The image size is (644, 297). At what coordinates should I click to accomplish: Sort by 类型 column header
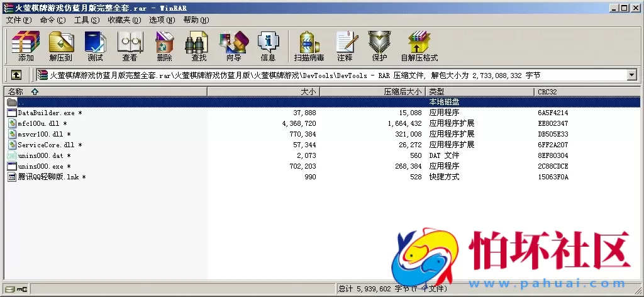click(x=480, y=91)
